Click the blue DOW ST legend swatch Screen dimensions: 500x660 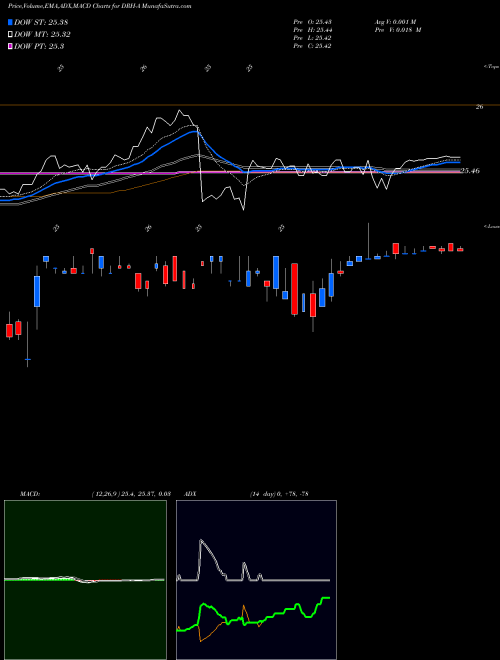point(11,22)
